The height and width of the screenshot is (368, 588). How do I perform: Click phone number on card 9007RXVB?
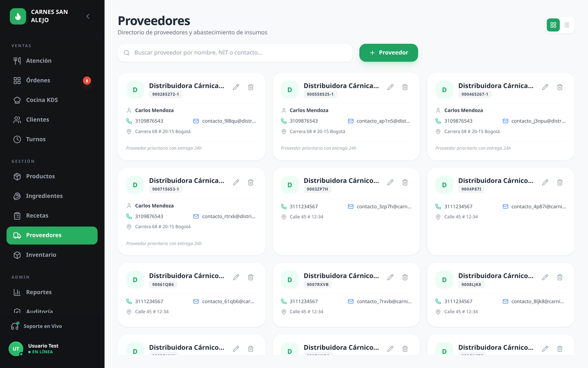(304, 301)
